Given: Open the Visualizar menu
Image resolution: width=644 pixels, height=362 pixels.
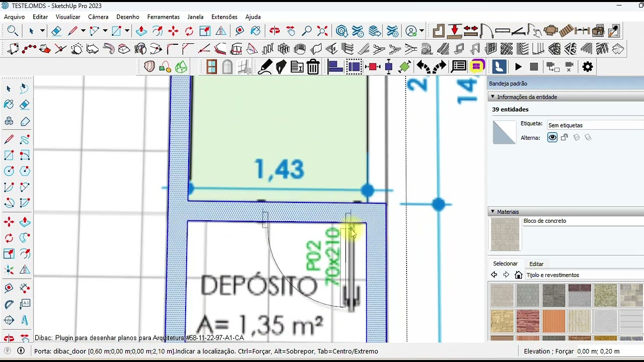Looking at the screenshot, I should pos(68,17).
